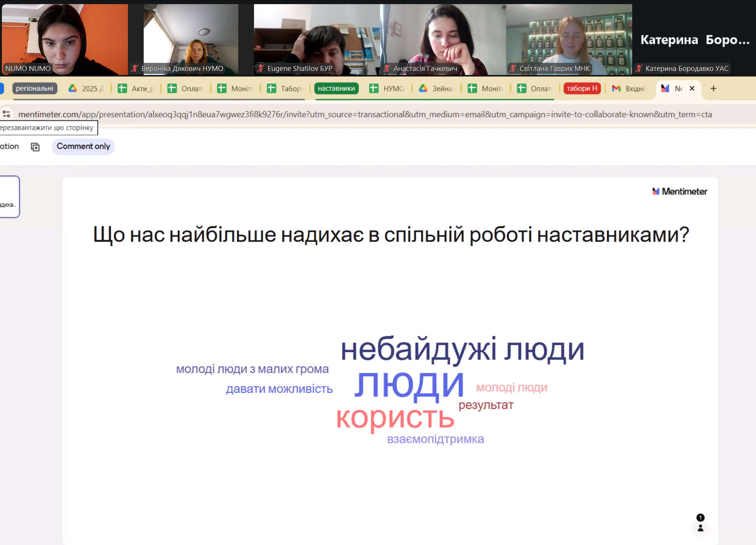This screenshot has height=545, width=756.
Task: Switch to Оплати spreadsheet tab before табори Н
Action: click(x=535, y=89)
